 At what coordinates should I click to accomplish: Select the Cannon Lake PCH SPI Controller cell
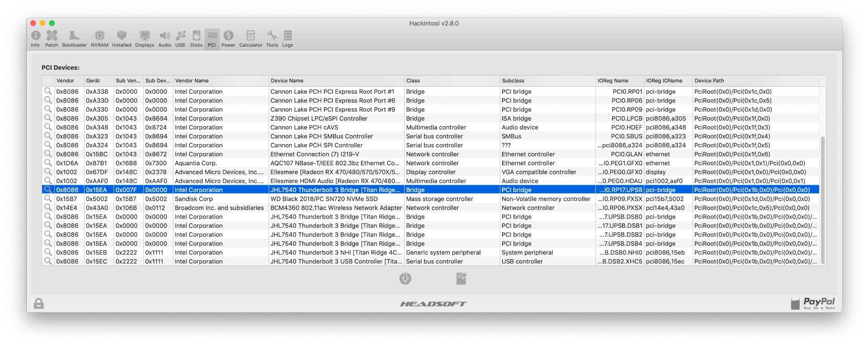[x=337, y=145]
